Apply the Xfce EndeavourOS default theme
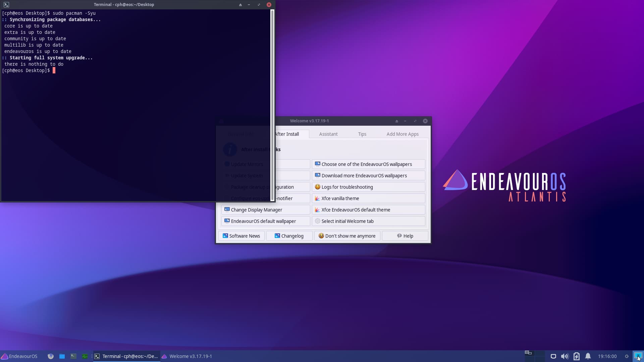644x362 pixels. pyautogui.click(x=369, y=210)
